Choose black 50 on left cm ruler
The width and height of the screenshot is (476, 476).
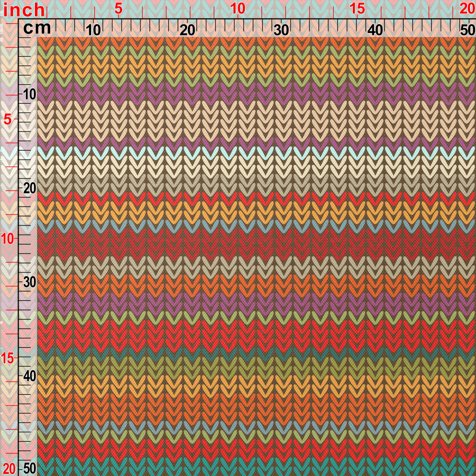pyautogui.click(x=30, y=469)
